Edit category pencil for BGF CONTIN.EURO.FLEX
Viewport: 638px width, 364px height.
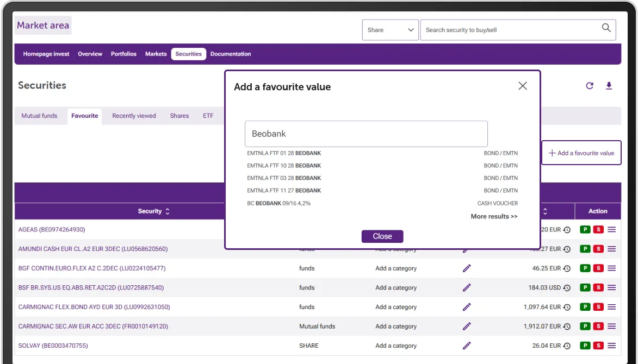[467, 268]
